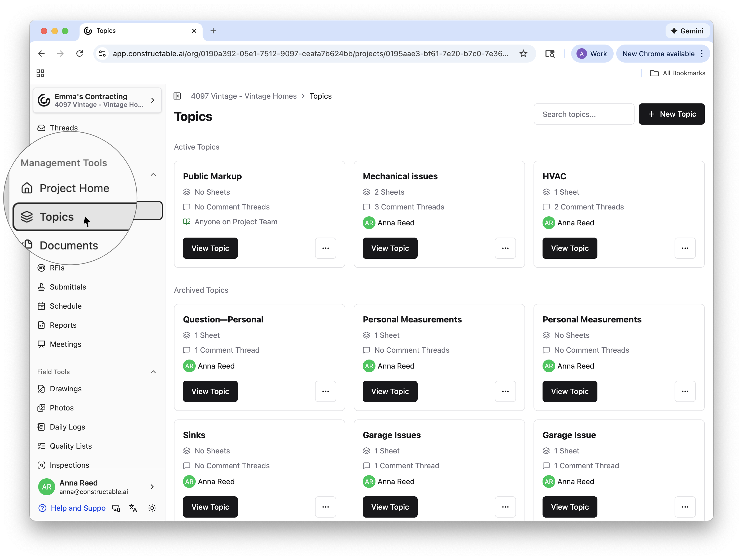This screenshot has width=743, height=560.
Task: Create a New Topic
Action: pyautogui.click(x=671, y=114)
